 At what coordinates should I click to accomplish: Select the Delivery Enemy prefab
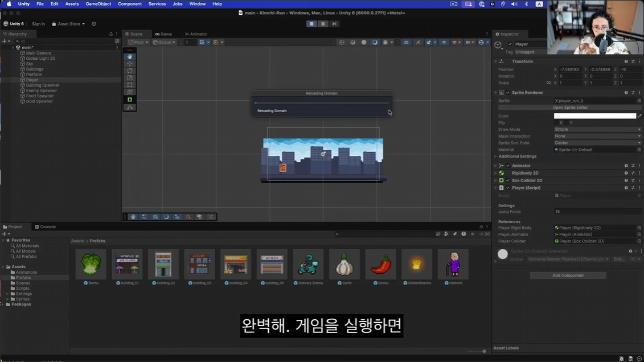[x=308, y=264]
